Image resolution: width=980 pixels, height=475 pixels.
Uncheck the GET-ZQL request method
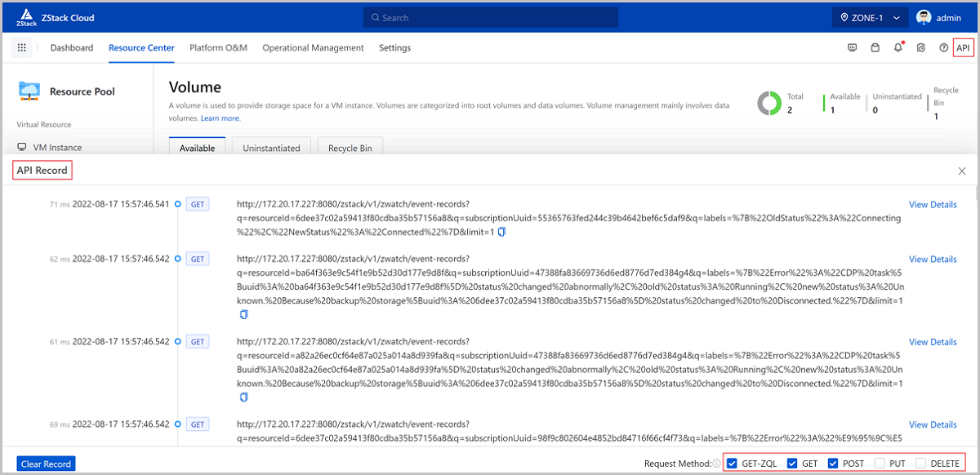(732, 464)
